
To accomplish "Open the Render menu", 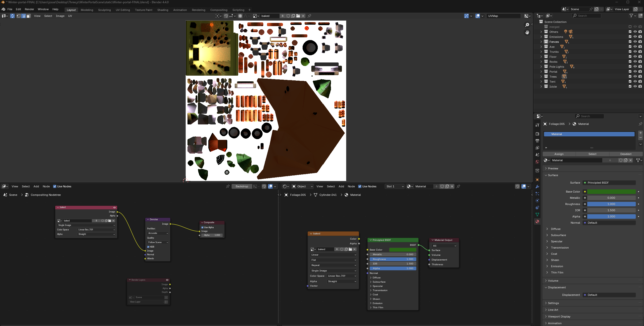I will (29, 9).
